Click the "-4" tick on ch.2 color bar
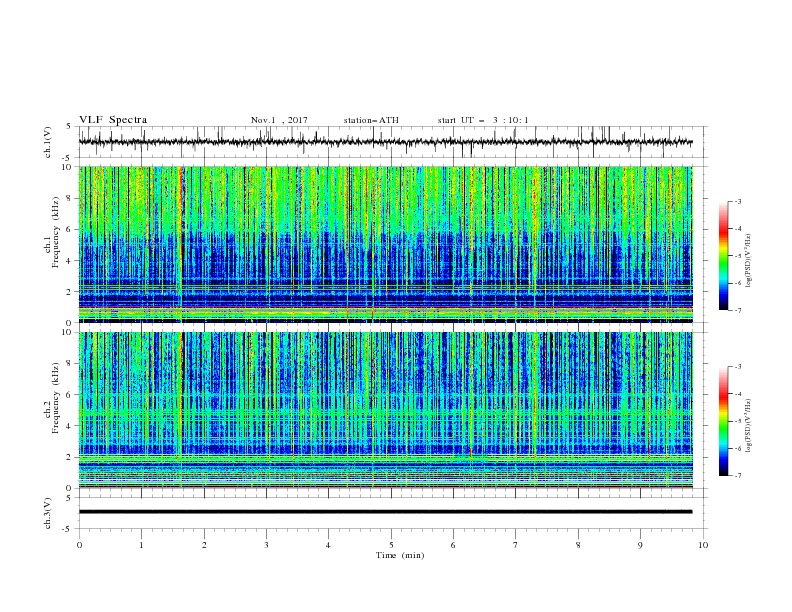Image resolution: width=792 pixels, height=612 pixels. point(738,394)
